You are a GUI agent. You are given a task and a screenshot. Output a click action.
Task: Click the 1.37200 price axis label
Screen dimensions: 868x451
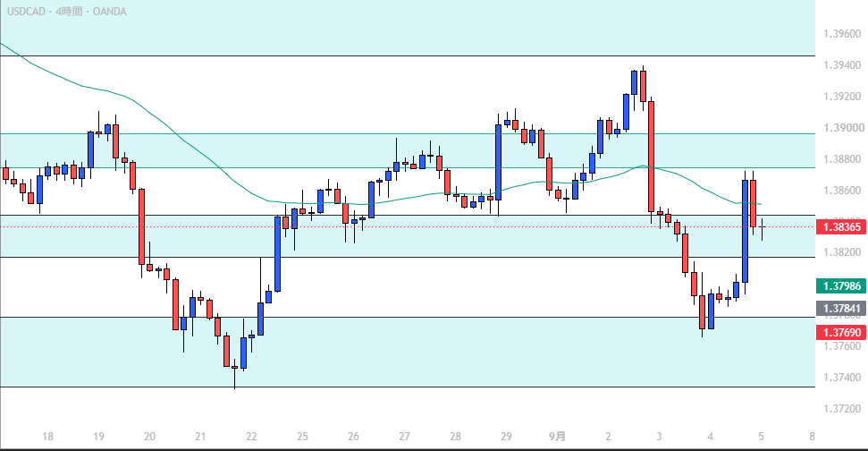pyautogui.click(x=842, y=409)
